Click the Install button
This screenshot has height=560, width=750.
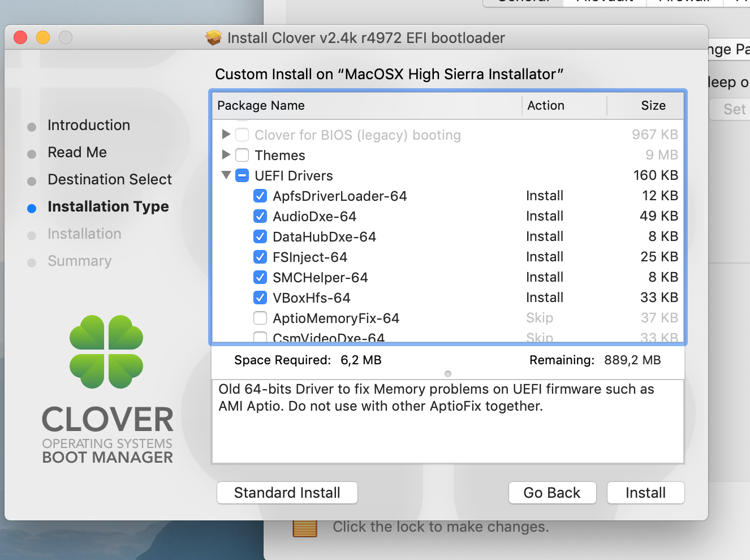pos(645,493)
